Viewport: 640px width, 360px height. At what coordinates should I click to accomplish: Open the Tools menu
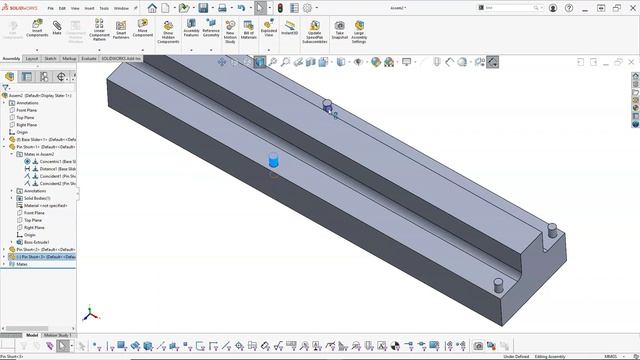coord(104,8)
